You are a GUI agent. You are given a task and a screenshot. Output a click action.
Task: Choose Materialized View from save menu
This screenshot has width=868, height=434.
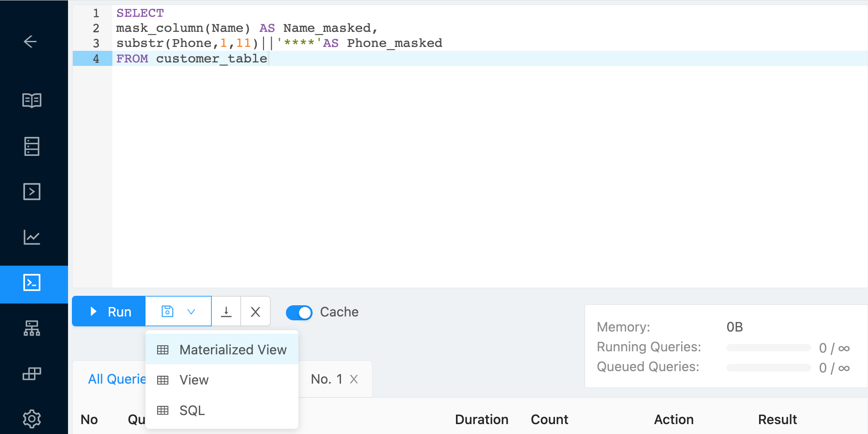222,350
